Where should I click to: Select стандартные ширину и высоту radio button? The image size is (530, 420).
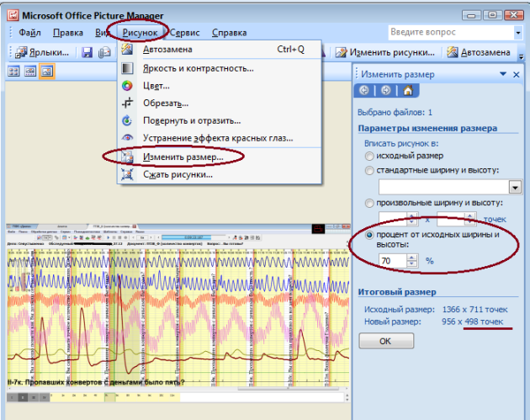369,170
